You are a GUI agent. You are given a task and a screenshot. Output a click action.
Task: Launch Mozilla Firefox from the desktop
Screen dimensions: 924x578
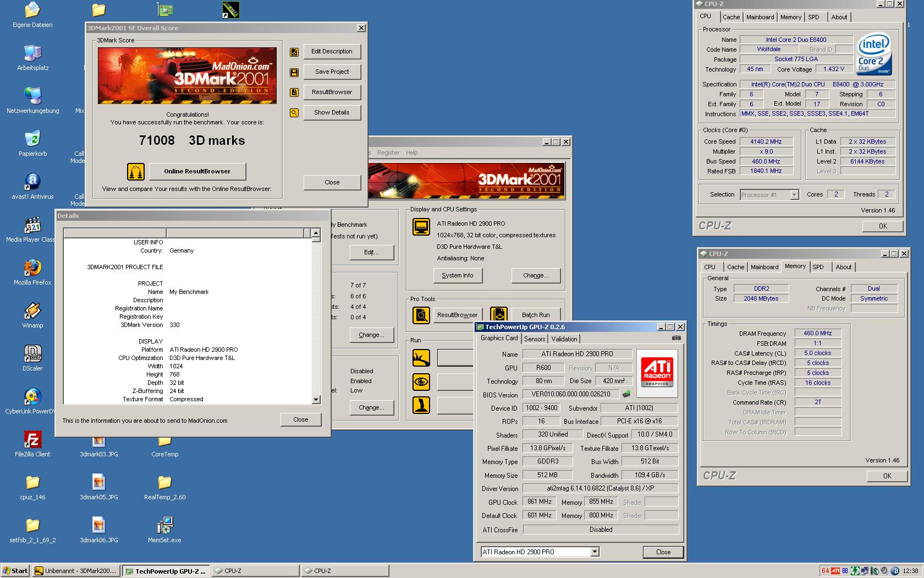coord(32,272)
